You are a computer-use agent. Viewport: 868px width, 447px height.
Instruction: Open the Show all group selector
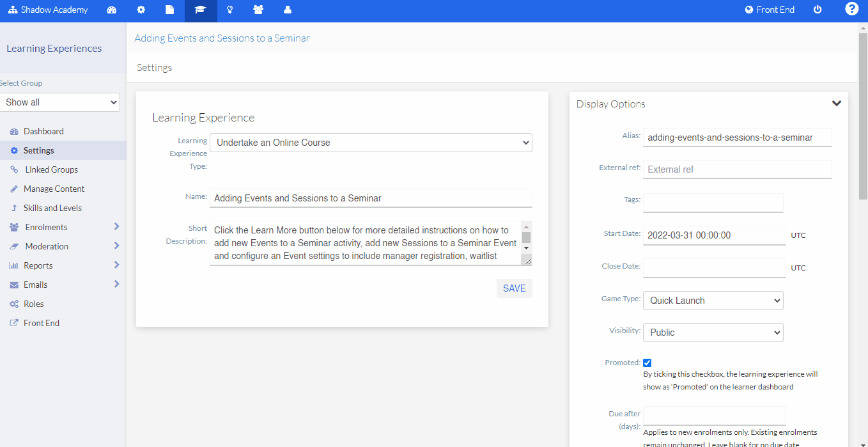[60, 102]
